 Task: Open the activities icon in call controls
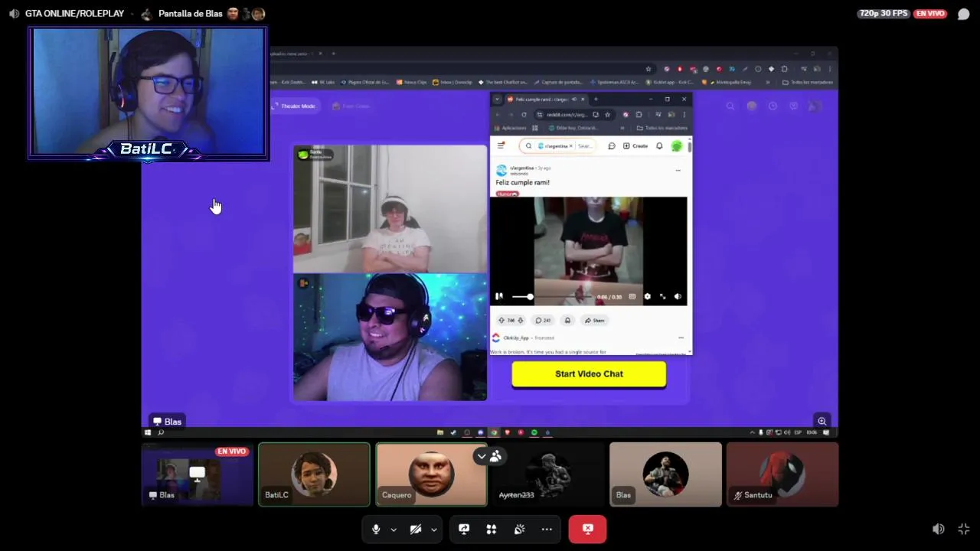[492, 529]
